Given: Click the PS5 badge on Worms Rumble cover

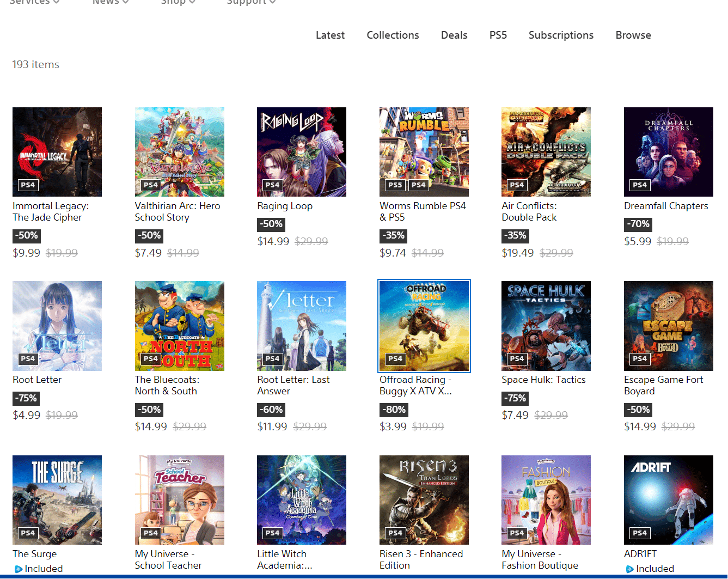Looking at the screenshot, I should 395,185.
